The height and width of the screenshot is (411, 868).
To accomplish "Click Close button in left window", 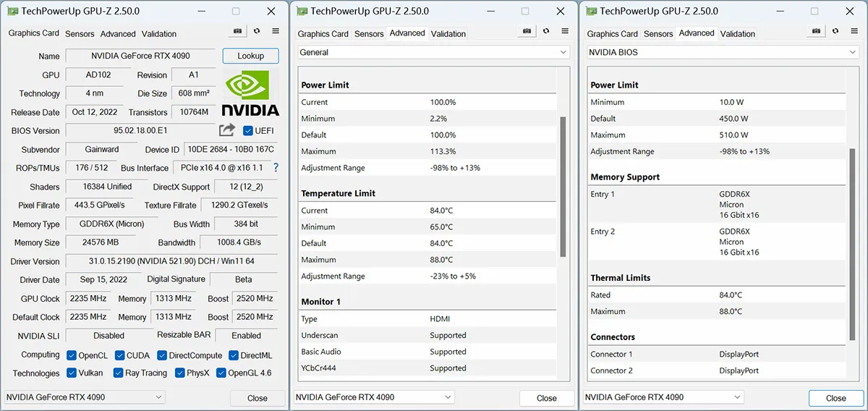I will pos(257,398).
